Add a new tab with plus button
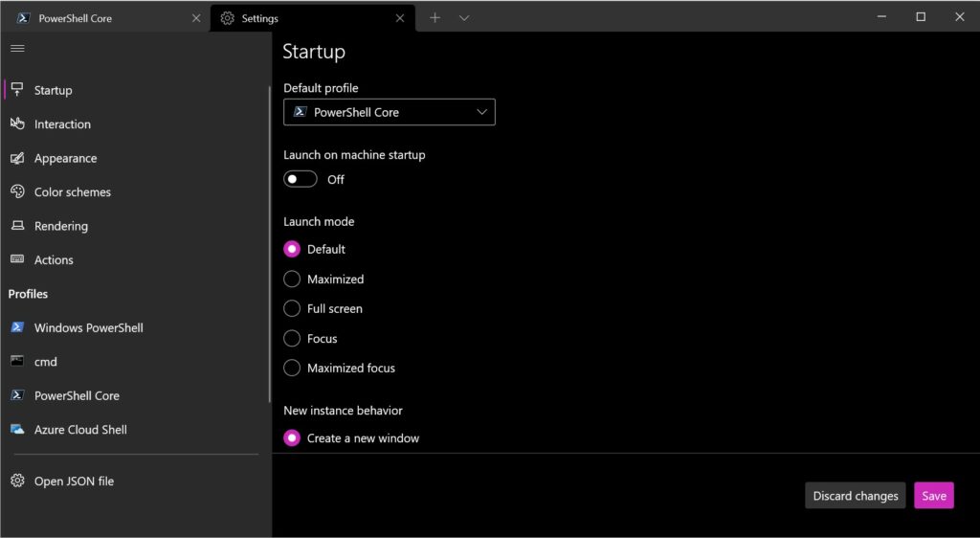 tap(434, 17)
